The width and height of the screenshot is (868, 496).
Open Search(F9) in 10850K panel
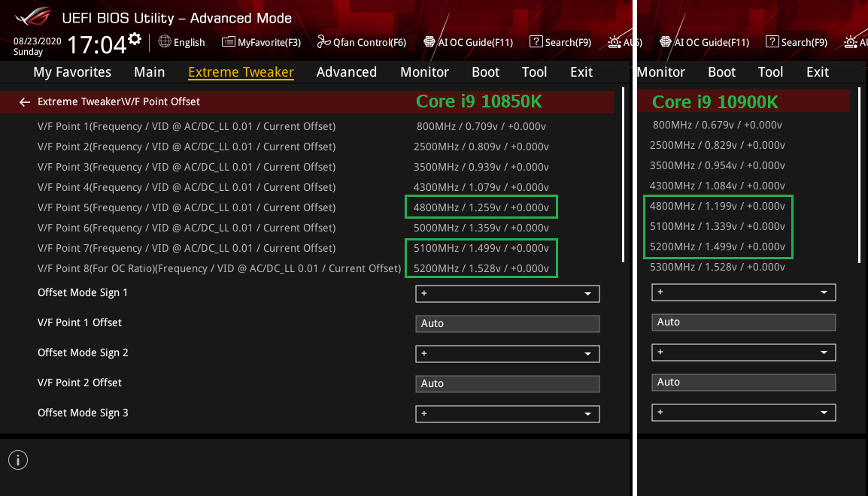(560, 42)
